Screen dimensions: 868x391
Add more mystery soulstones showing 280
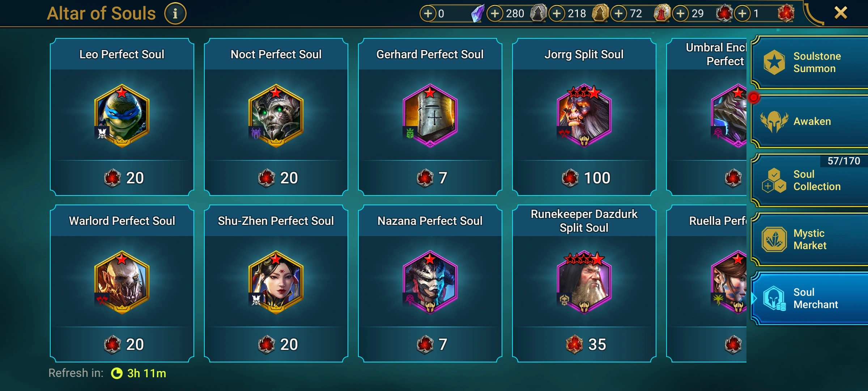click(495, 14)
